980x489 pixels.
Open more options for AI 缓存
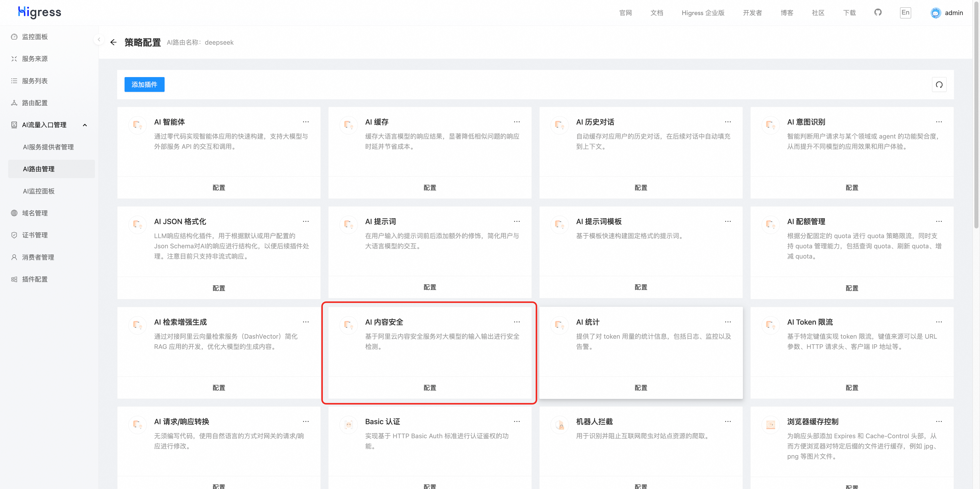(517, 122)
